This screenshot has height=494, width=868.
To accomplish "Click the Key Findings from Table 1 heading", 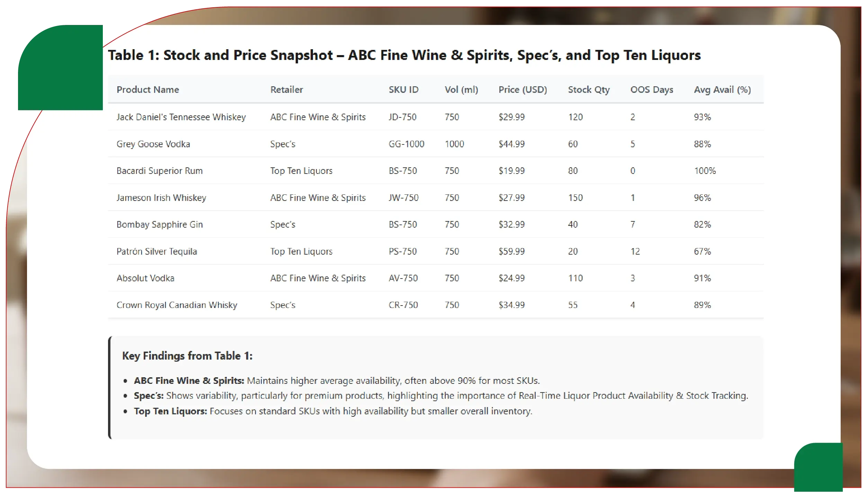I will coord(187,356).
